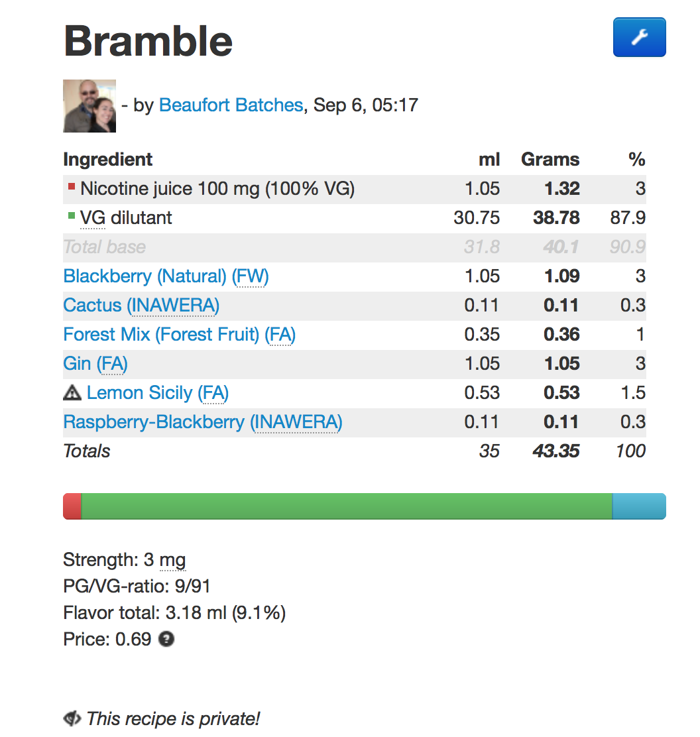Click the blue wrench edit button
This screenshot has width=700, height=737.
point(639,37)
